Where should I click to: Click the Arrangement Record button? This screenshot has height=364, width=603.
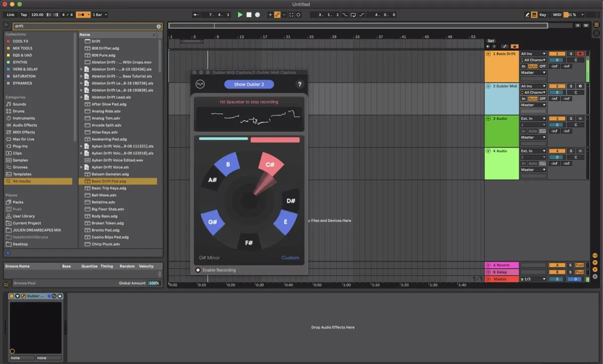pos(257,15)
